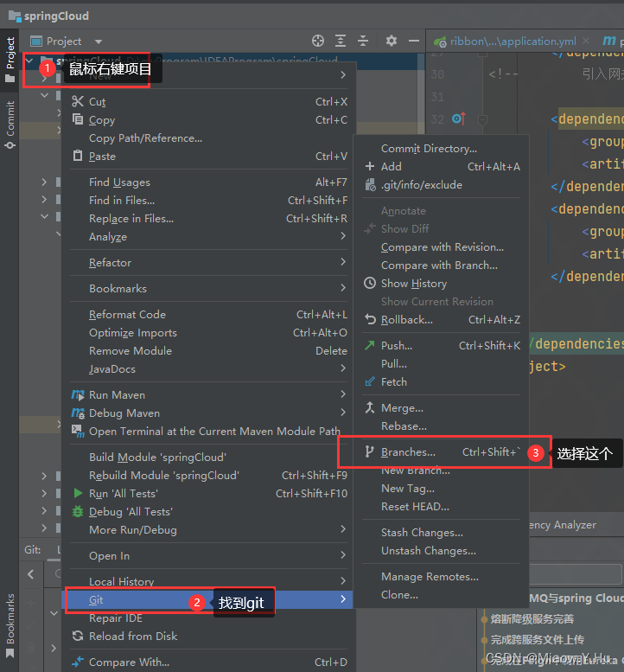This screenshot has width=624, height=672.
Task: Click the gutter override marker on line 32
Action: pyautogui.click(x=459, y=118)
